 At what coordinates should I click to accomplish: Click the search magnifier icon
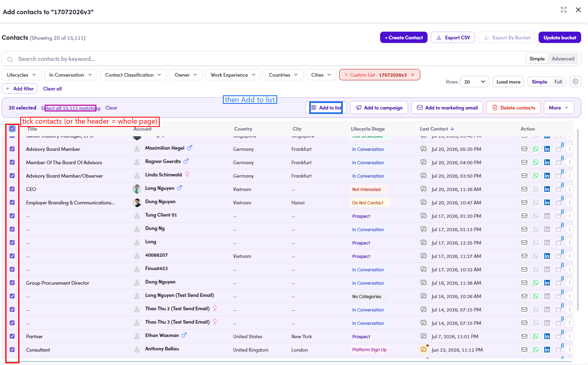(x=10, y=59)
